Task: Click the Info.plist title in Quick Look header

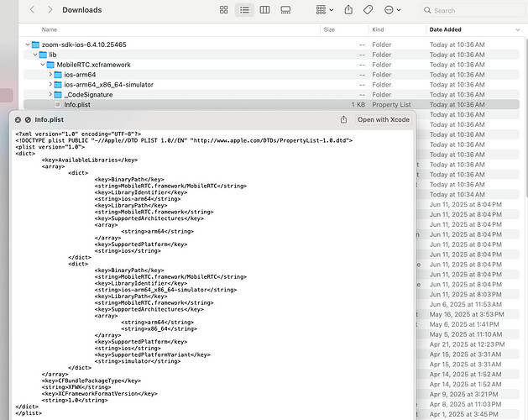Action: click(x=50, y=119)
